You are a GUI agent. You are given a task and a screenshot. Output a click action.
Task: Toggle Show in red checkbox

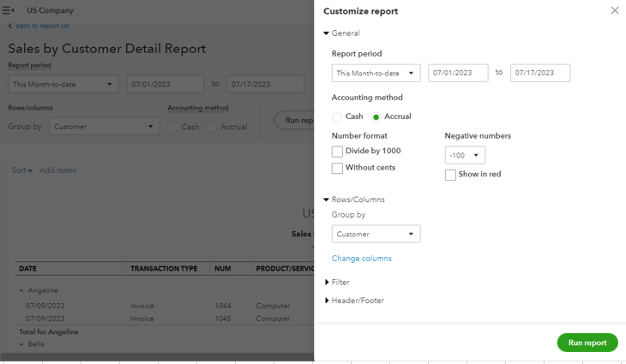tap(450, 175)
